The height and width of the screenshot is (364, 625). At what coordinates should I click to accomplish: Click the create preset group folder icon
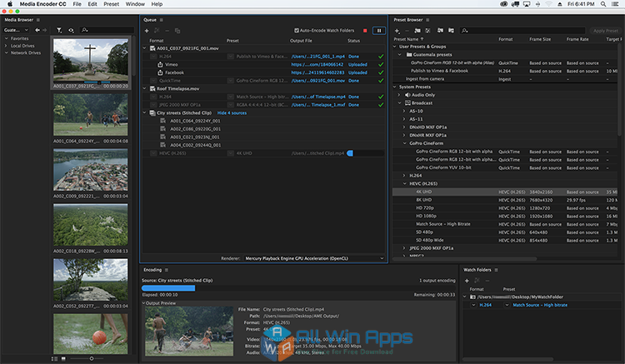pos(417,31)
